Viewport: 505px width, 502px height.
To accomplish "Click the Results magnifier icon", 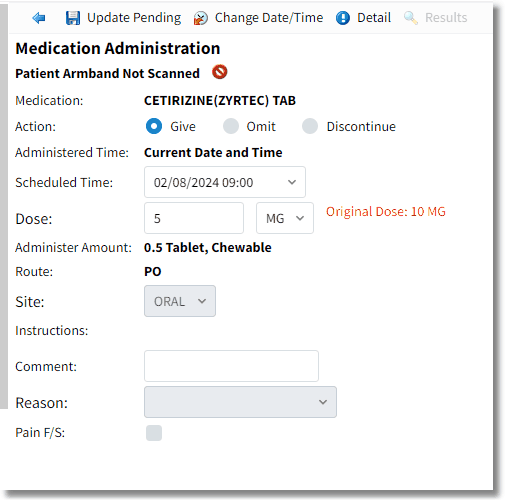I will (x=411, y=18).
